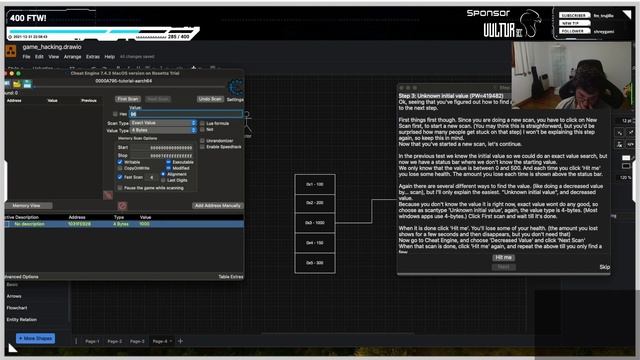640x360 pixels.
Task: Click the Fast Scan alignment value field
Action: pos(151,178)
